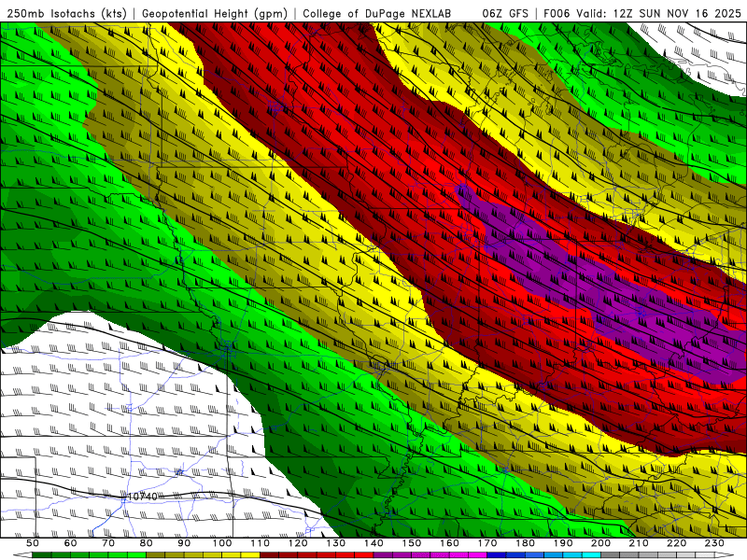
Task: Click the "50" legend value
Action: 33,543
